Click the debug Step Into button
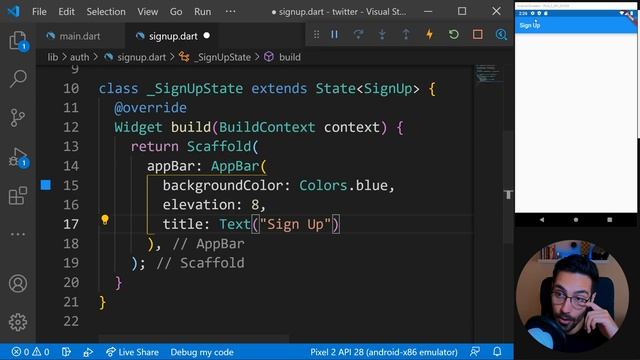The image size is (640, 360). [382, 35]
